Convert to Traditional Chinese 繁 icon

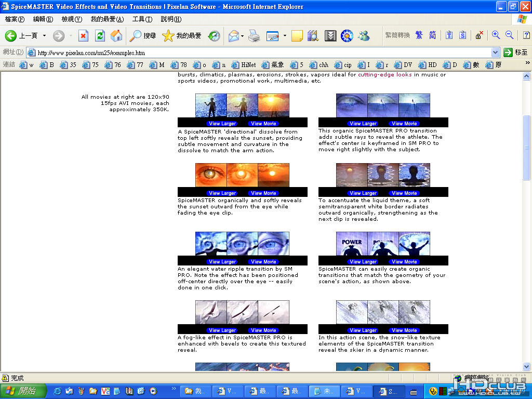[419, 35]
